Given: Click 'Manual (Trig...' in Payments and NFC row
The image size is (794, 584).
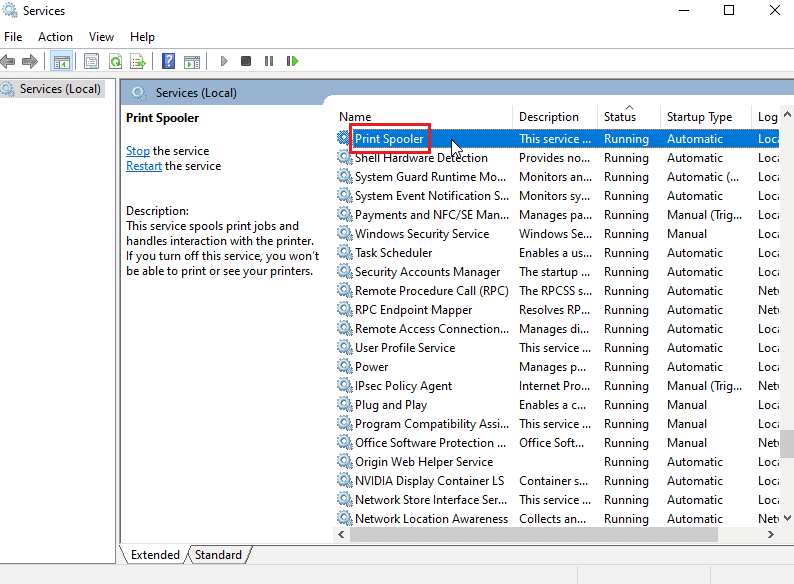Looking at the screenshot, I should [x=704, y=215].
